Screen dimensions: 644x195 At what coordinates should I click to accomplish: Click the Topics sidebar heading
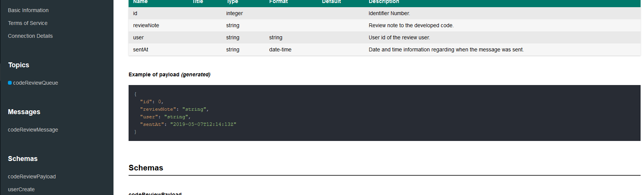[18, 65]
